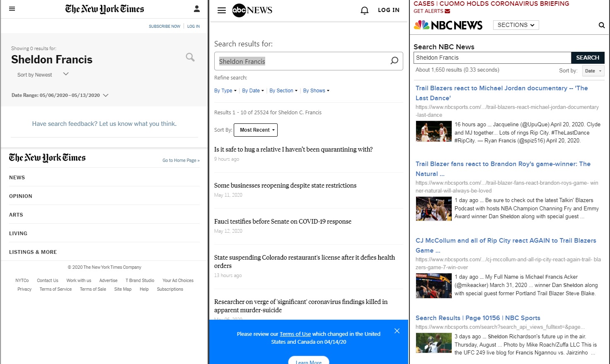Open the Most Recent sort dropdown
The width and height of the screenshot is (610, 364).
(256, 130)
